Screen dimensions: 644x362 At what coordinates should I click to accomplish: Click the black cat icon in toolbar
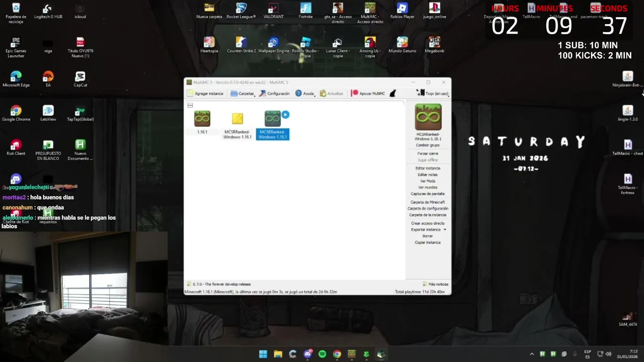tap(393, 94)
